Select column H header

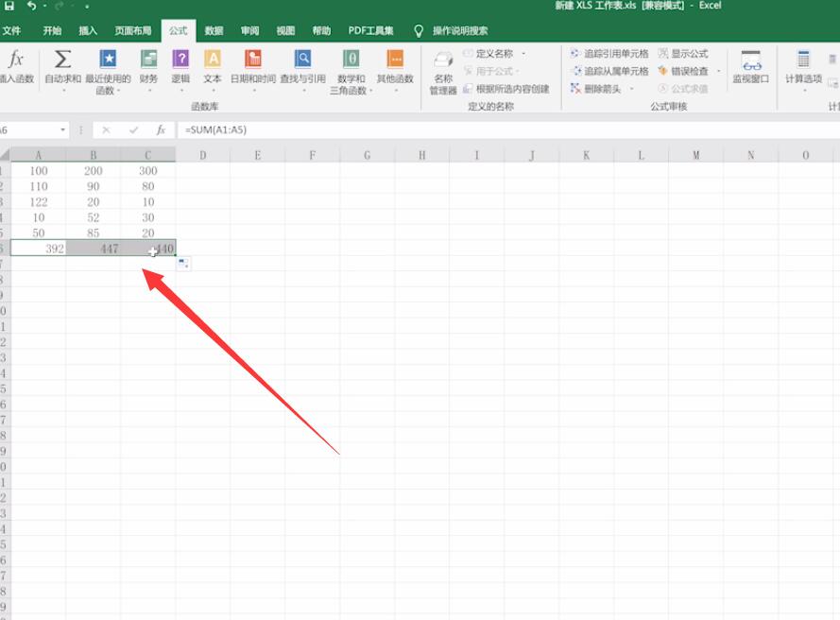[x=422, y=155]
